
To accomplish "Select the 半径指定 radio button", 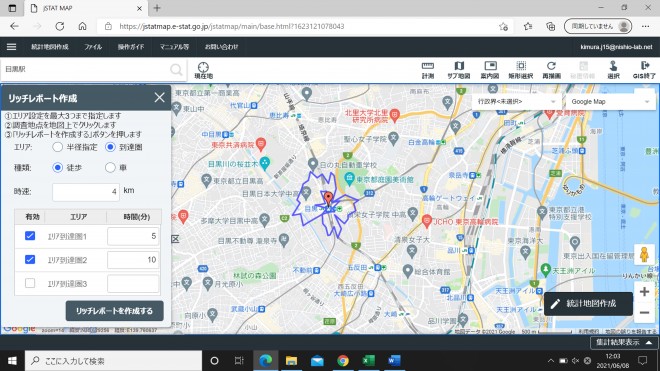I will [x=58, y=147].
